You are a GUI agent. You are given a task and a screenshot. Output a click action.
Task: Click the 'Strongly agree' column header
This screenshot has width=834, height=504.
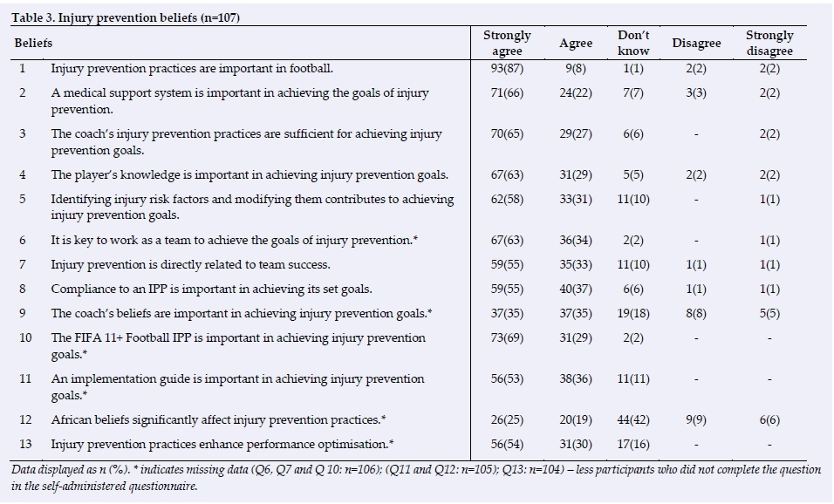point(507,43)
